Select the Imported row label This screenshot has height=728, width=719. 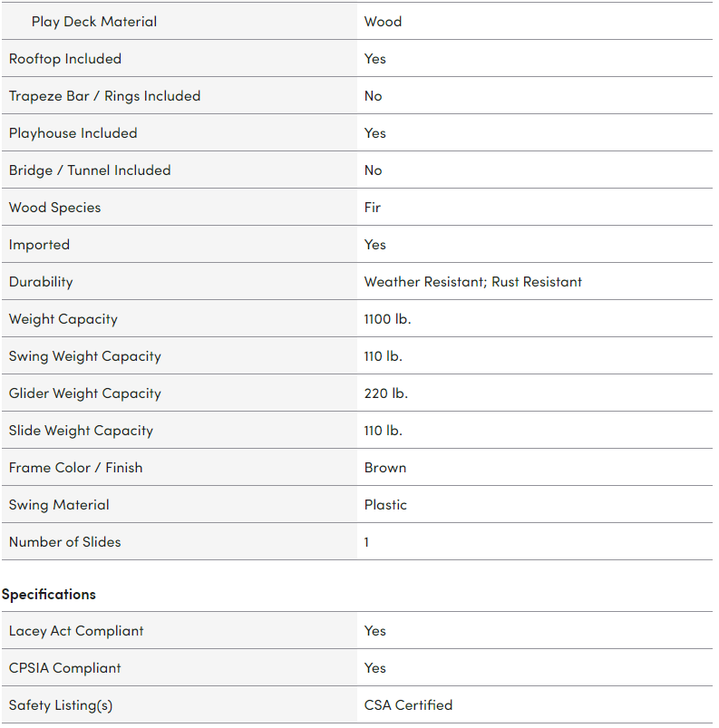pyautogui.click(x=39, y=245)
